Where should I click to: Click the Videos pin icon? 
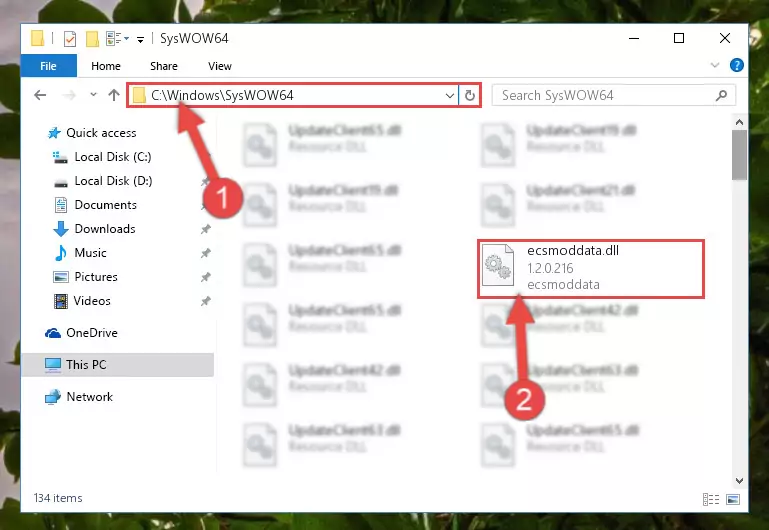(x=205, y=301)
